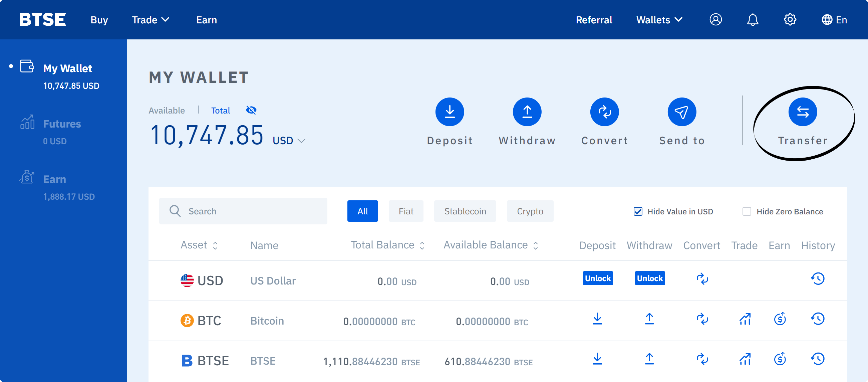Click the BTC row withdraw icon

649,319
